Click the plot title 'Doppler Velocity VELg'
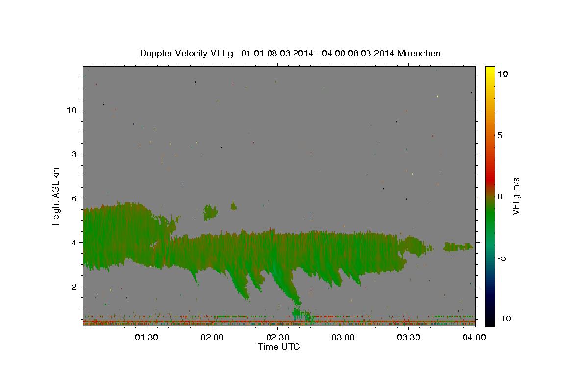The image size is (588, 392). pyautogui.click(x=188, y=53)
